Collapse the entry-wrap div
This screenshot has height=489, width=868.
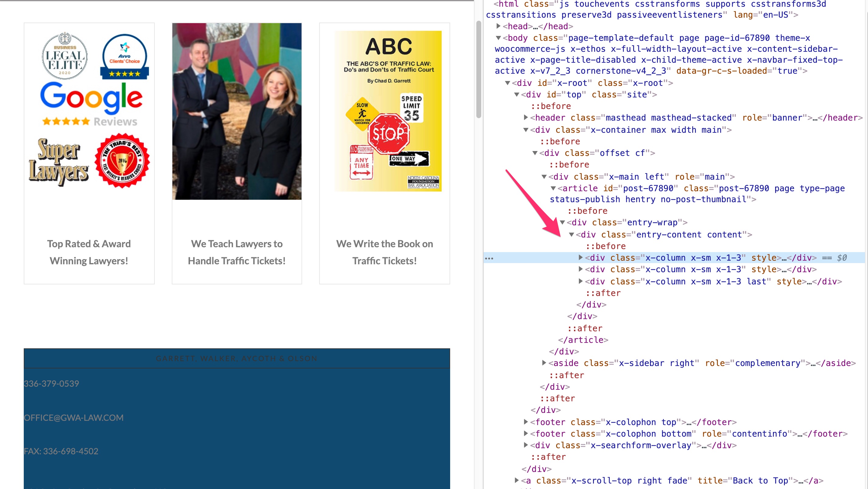(562, 222)
